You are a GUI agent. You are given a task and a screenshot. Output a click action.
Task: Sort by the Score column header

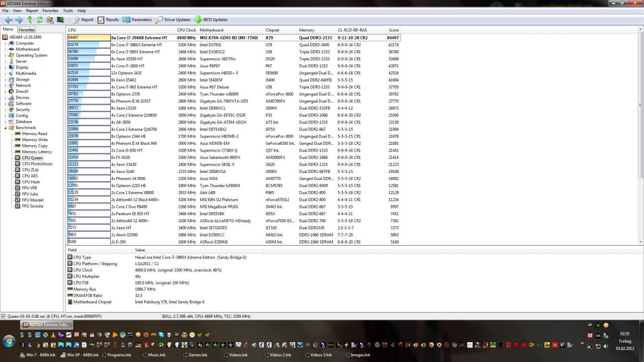(389, 30)
